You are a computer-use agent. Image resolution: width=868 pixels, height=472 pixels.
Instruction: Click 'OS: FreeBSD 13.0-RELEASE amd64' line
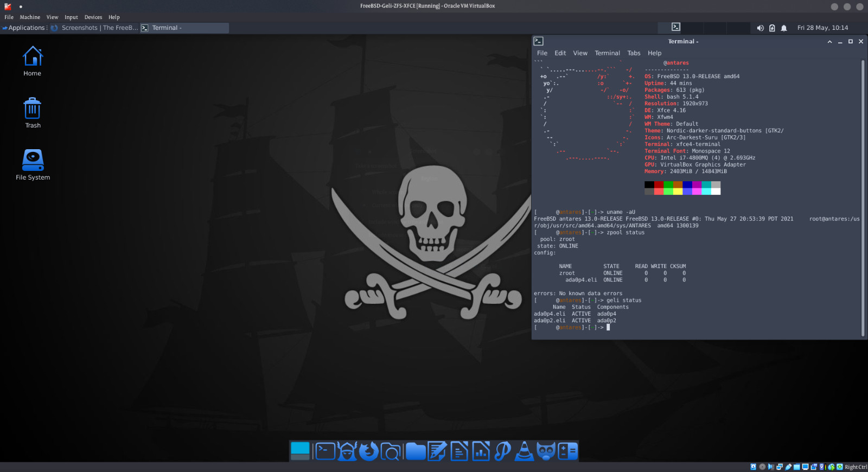pos(692,76)
